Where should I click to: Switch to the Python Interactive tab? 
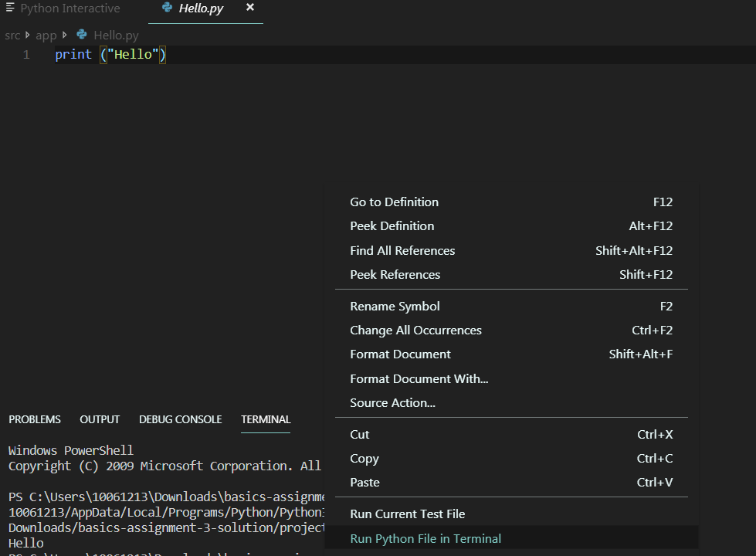[69, 8]
